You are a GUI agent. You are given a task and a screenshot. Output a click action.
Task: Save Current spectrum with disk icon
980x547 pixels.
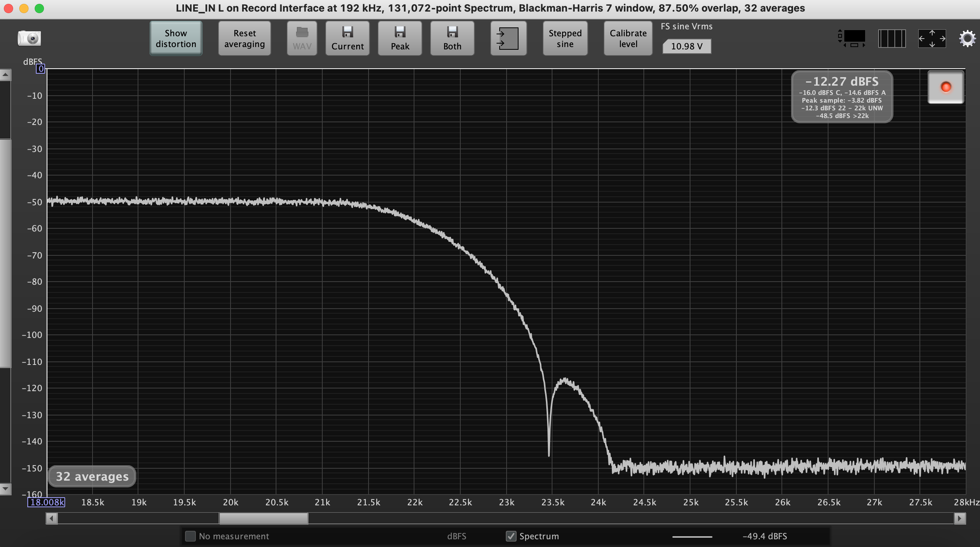point(347,38)
